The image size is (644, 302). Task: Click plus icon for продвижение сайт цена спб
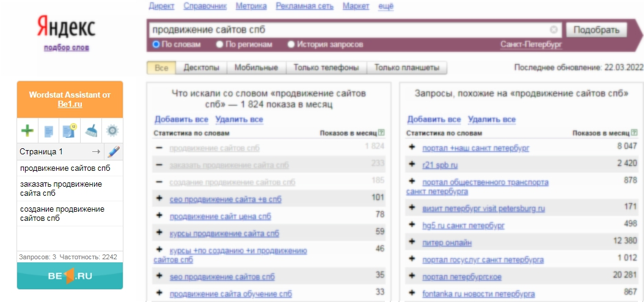159,215
